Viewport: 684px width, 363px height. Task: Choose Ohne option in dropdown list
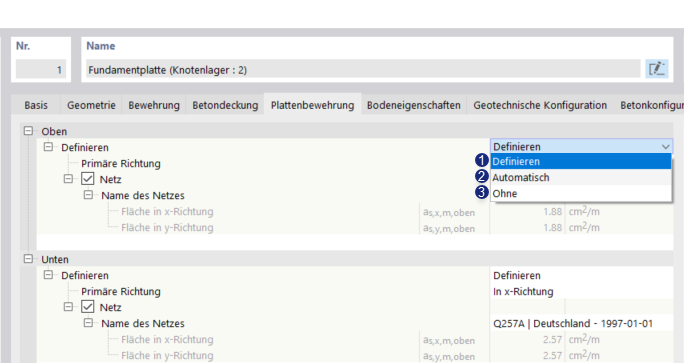[581, 193]
